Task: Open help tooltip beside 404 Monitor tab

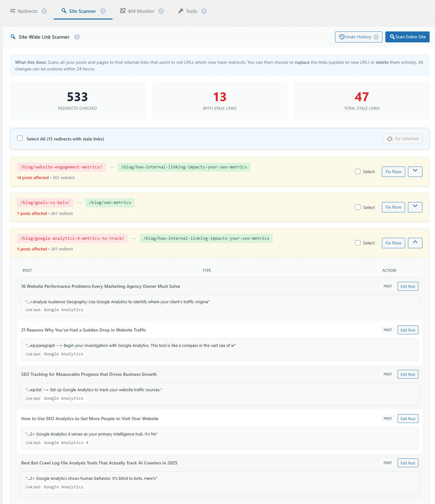Action: [x=161, y=11]
